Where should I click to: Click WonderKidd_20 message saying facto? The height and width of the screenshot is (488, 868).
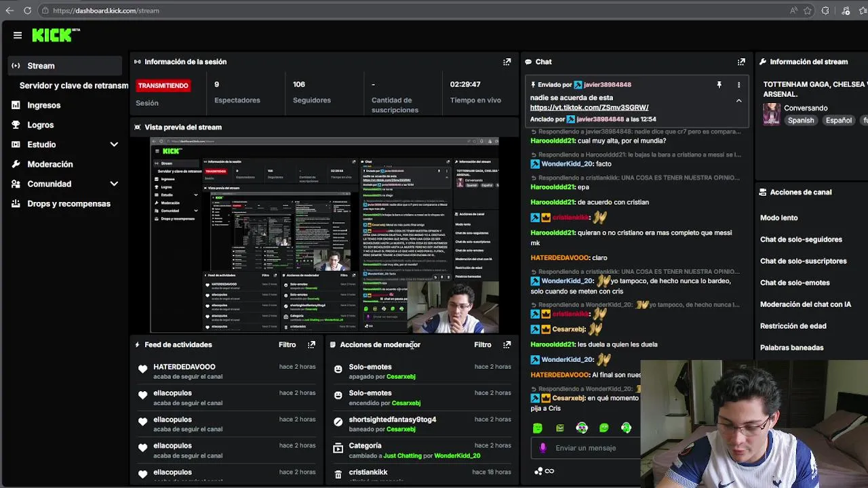click(571, 164)
